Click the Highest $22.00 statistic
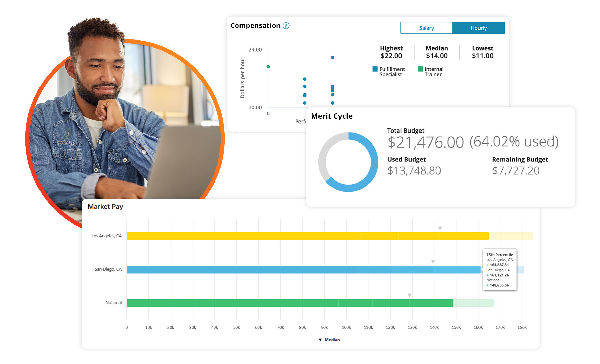Image resolution: width=600 pixels, height=364 pixels. tap(391, 52)
